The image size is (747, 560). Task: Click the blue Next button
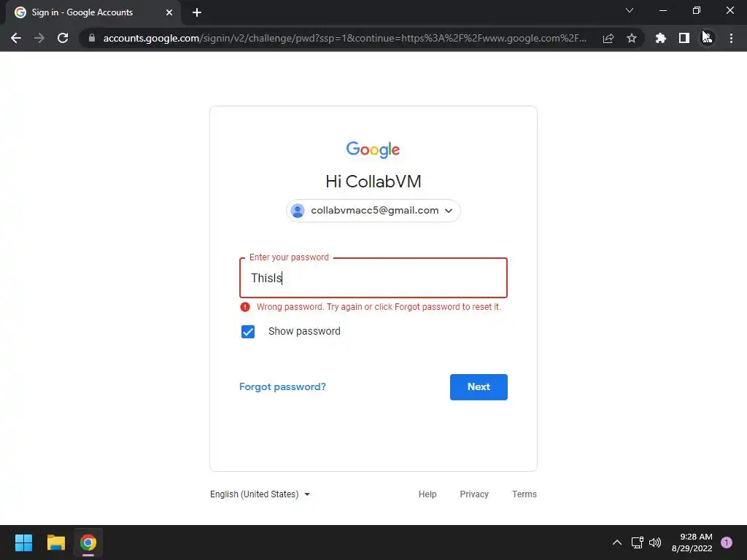[479, 387]
